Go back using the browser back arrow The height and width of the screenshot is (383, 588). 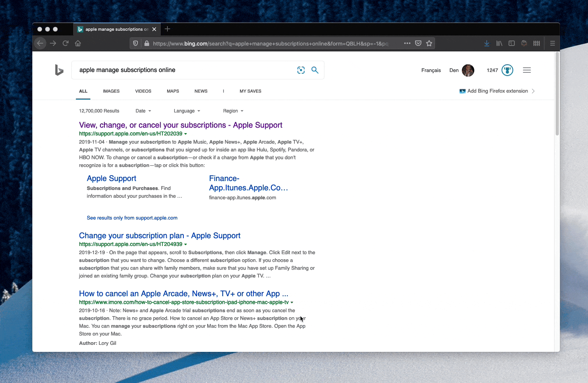coord(40,43)
